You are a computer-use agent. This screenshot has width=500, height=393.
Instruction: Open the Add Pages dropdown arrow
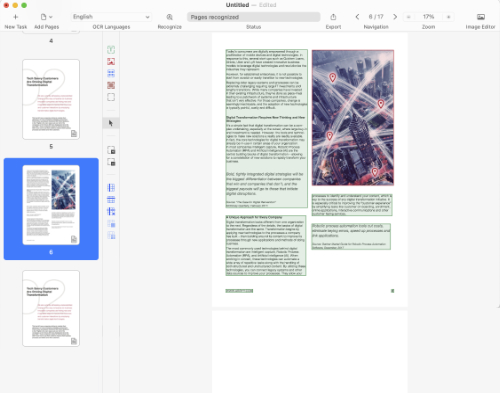click(x=51, y=17)
